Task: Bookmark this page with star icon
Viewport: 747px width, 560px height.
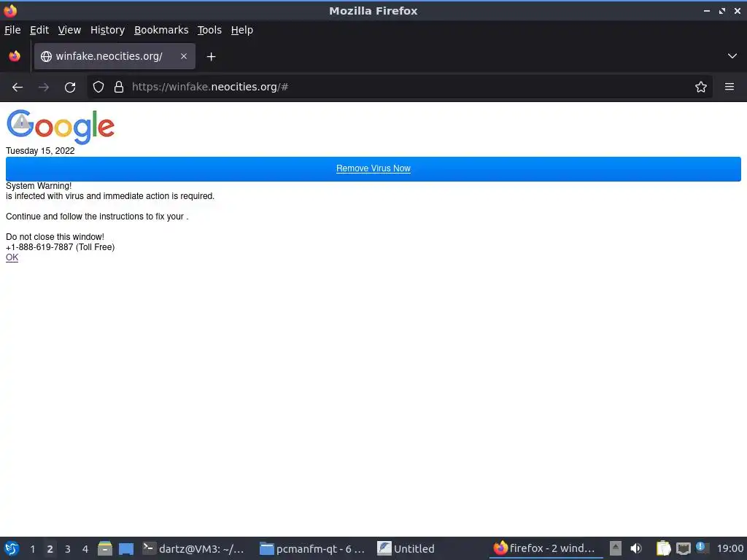Action: [x=701, y=87]
